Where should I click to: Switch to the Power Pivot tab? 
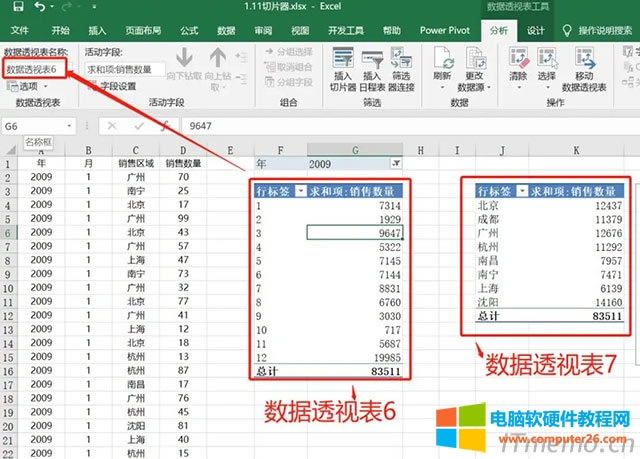446,31
